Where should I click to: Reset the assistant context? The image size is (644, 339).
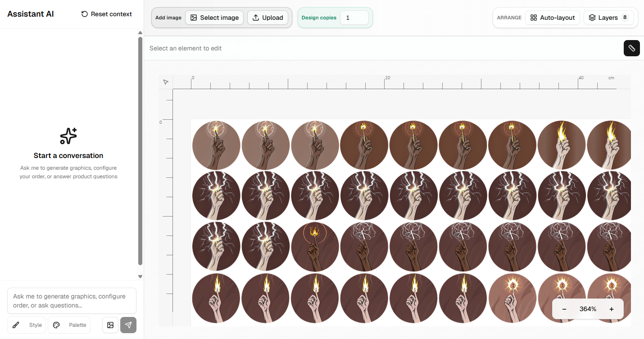107,14
